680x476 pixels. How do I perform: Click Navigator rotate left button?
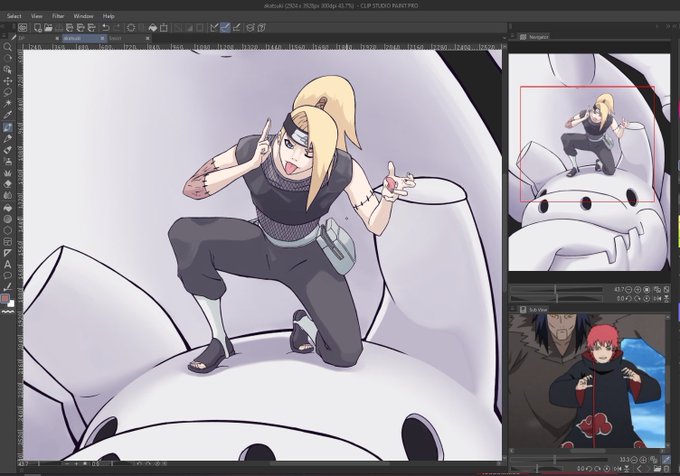click(x=629, y=298)
